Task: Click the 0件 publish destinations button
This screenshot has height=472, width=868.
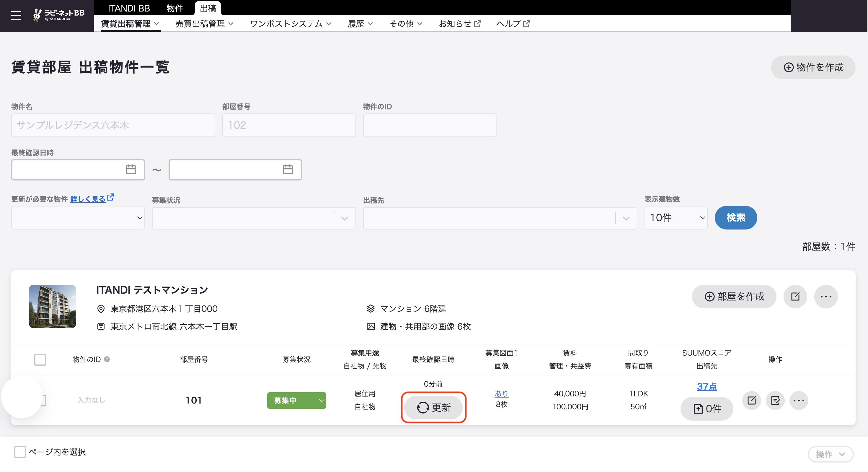Action: (707, 408)
